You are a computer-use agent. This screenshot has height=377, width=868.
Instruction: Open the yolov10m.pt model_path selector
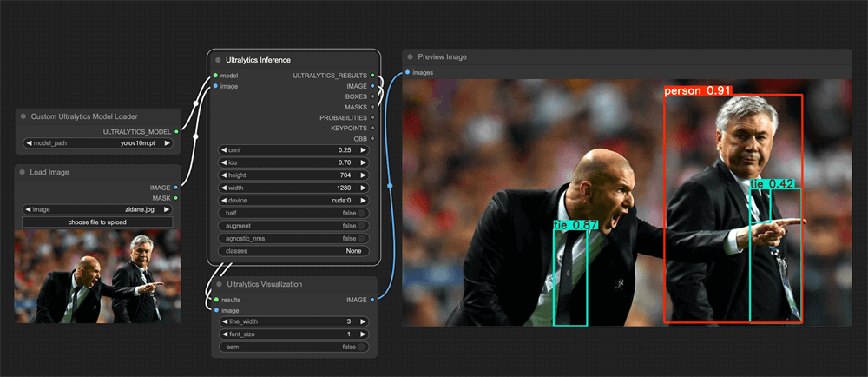click(97, 142)
